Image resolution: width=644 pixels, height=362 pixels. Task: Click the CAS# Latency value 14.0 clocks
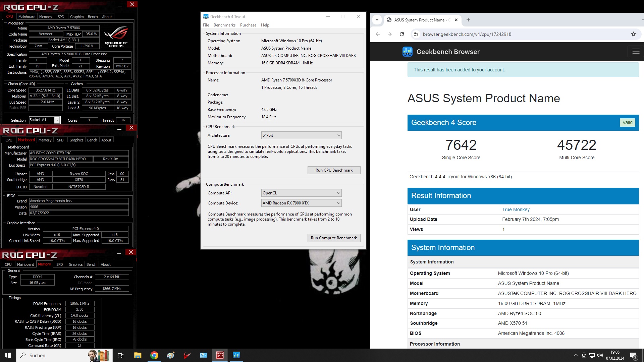click(x=80, y=315)
